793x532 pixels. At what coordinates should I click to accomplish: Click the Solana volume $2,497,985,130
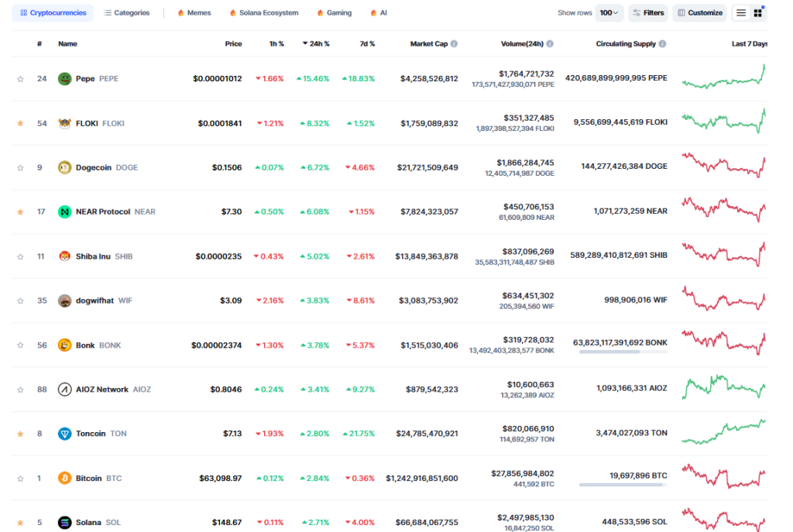pyautogui.click(x=526, y=518)
